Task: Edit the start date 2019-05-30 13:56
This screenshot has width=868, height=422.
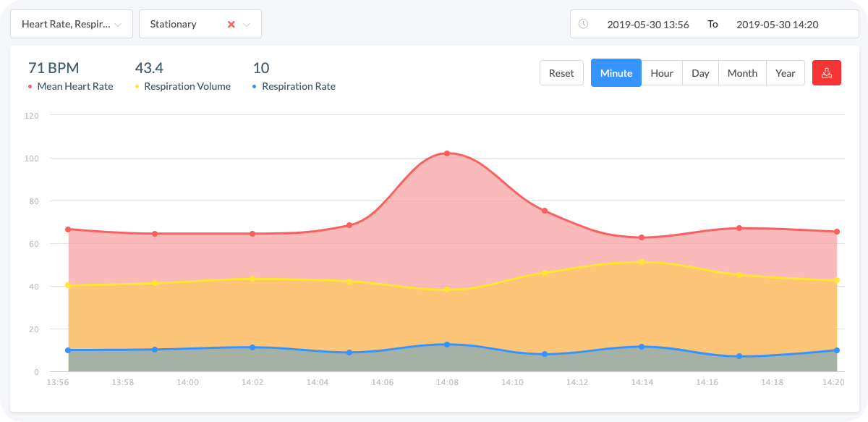Action: 647,24
